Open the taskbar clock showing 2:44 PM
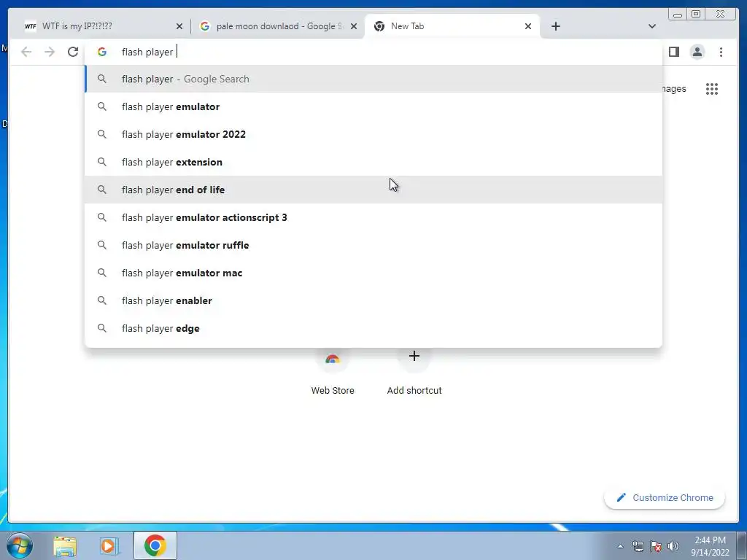747x560 pixels. pyautogui.click(x=710, y=546)
